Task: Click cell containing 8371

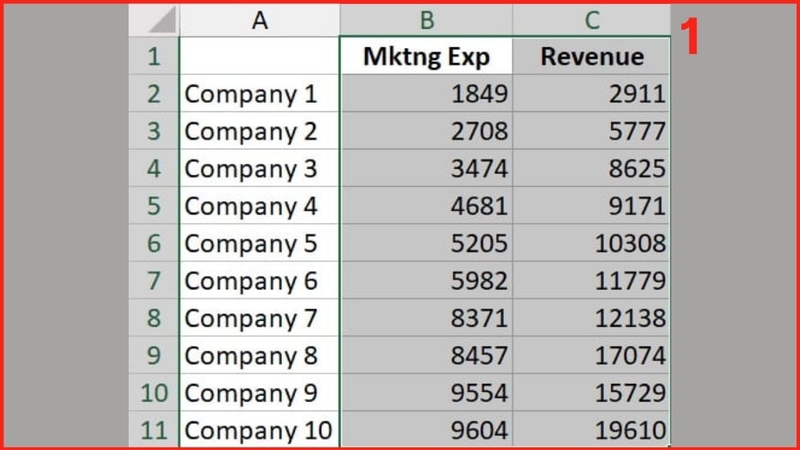Action: tap(427, 318)
